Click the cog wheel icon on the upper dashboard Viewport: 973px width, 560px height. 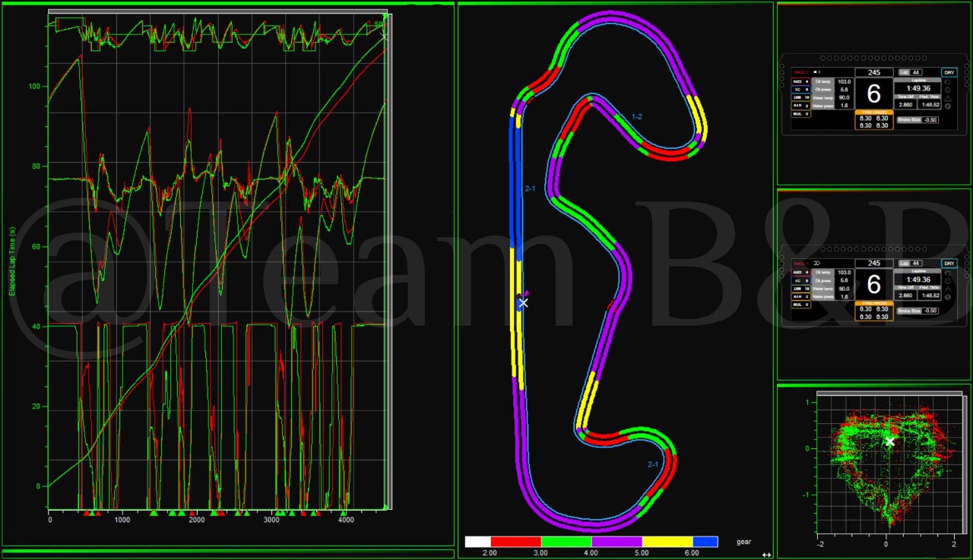(x=948, y=106)
